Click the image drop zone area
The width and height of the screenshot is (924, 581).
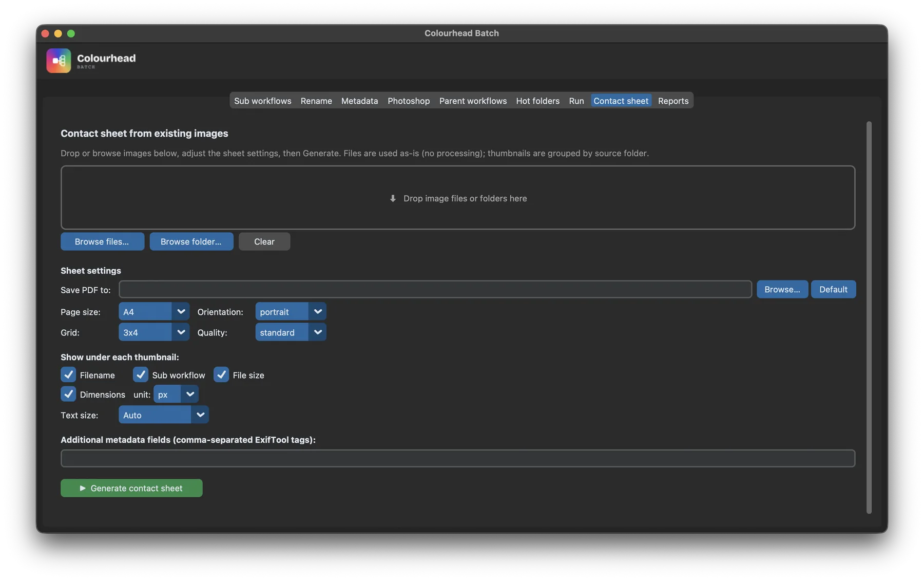[x=458, y=198]
